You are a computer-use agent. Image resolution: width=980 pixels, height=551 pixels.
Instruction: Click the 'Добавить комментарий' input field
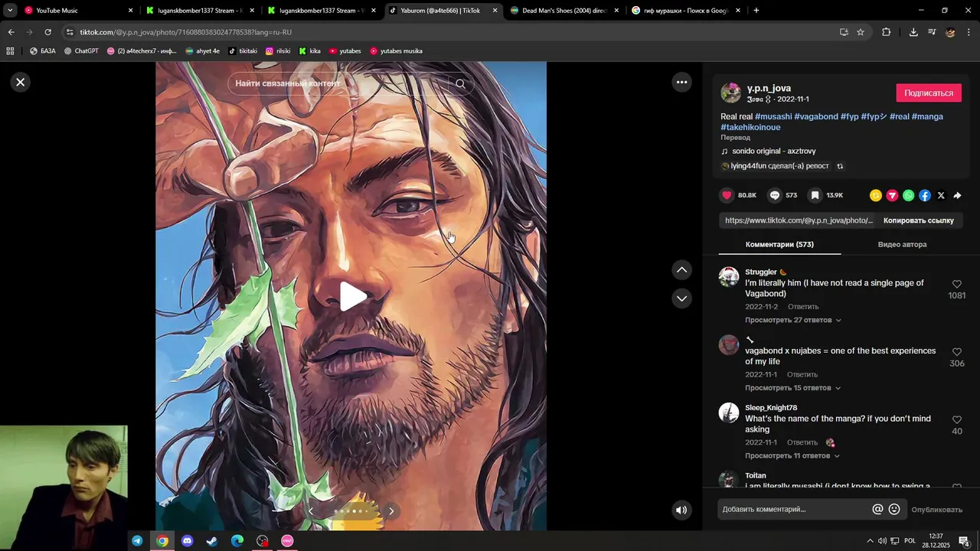point(793,510)
